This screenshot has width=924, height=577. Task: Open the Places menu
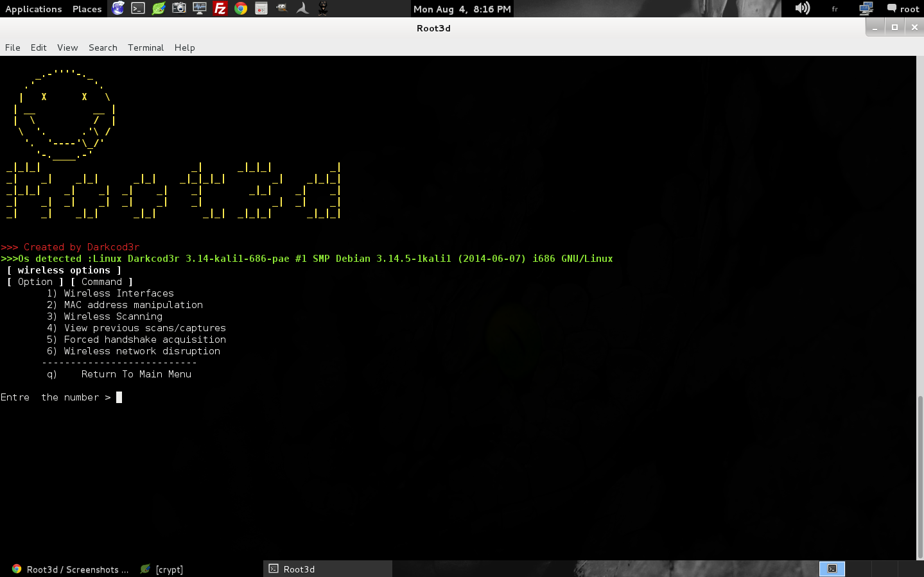[x=87, y=9]
